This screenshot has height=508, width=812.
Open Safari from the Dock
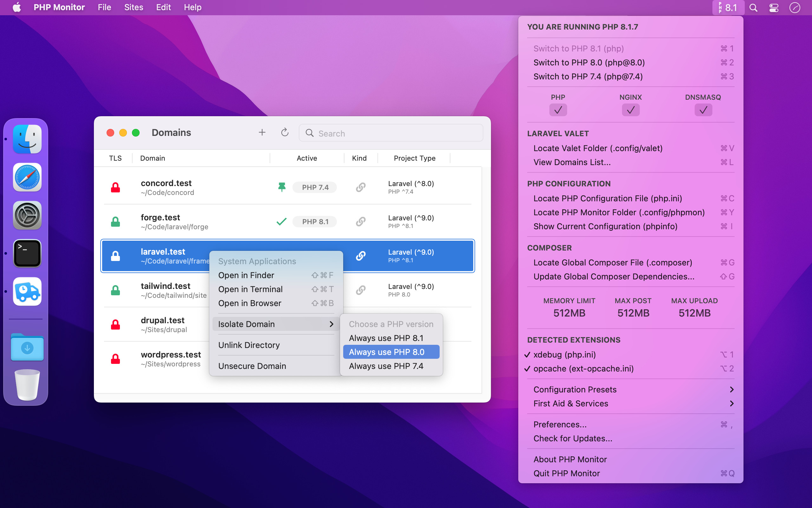coord(27,177)
